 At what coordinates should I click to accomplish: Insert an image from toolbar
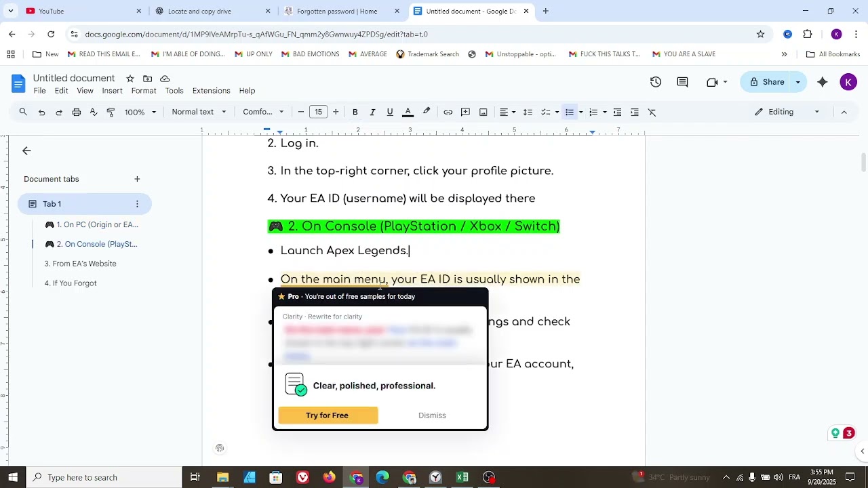484,112
